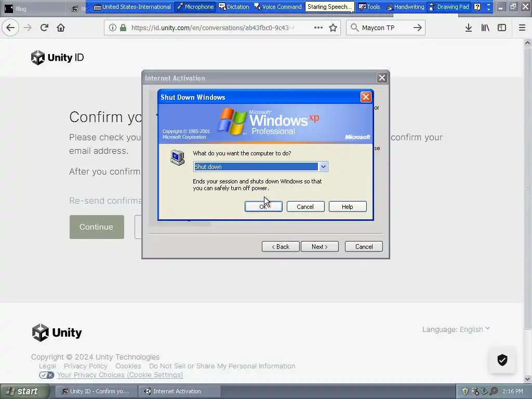Click Next in Internet Activation window
The width and height of the screenshot is (532, 399).
[x=320, y=247]
